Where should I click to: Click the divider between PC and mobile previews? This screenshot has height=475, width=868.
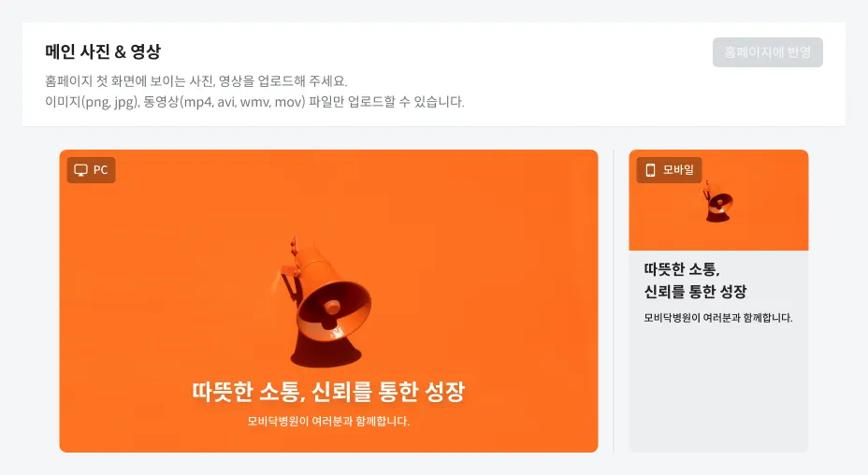[614, 300]
